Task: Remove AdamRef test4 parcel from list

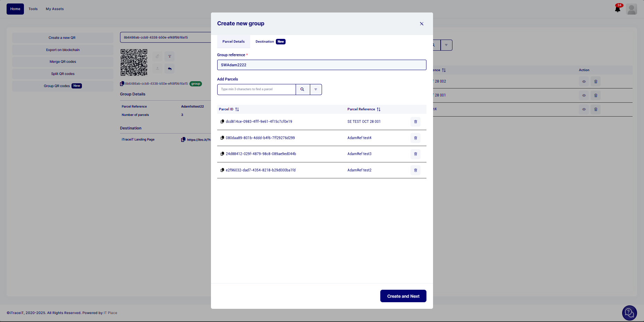Action: pyautogui.click(x=415, y=138)
